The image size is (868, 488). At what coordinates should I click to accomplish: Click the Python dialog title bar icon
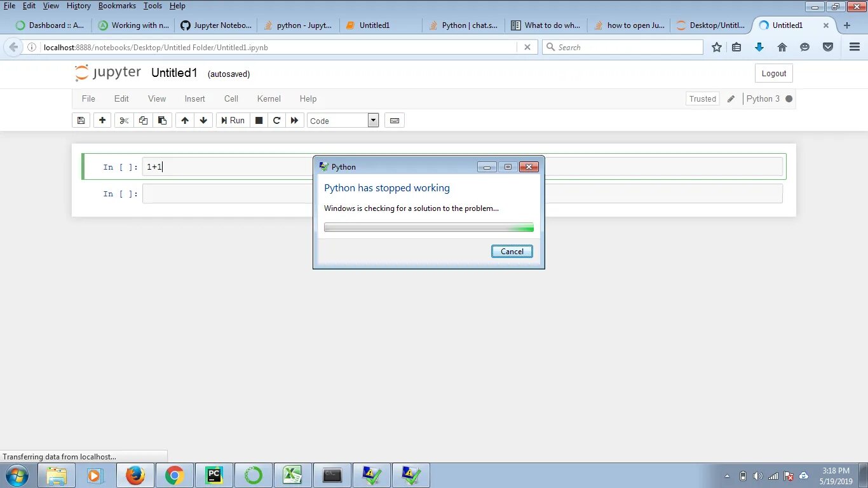(x=324, y=166)
